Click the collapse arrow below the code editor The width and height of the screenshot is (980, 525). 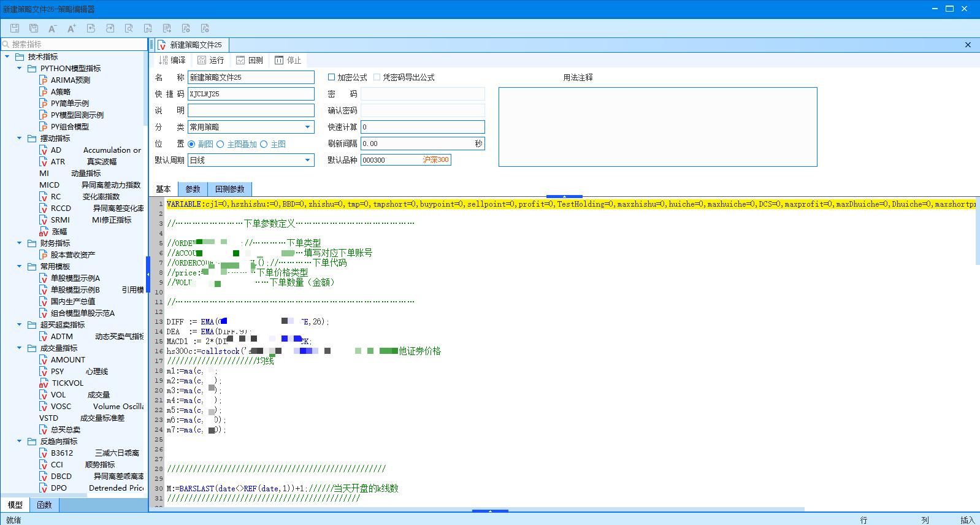pos(490,510)
